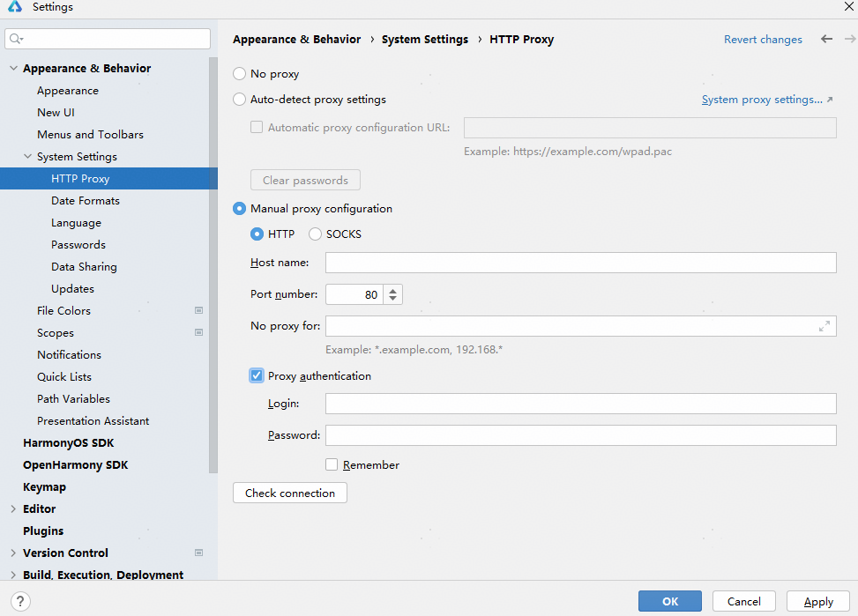Expand the Editor settings section
This screenshot has height=616, width=858.
coord(13,508)
